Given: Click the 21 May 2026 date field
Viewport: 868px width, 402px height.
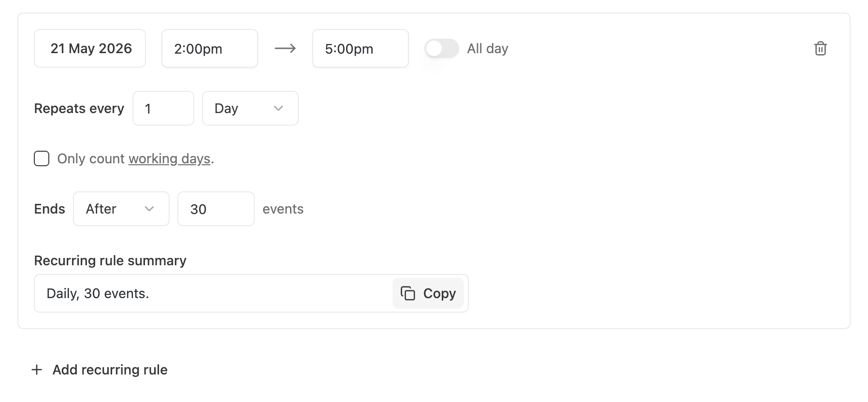Looking at the screenshot, I should [x=90, y=48].
